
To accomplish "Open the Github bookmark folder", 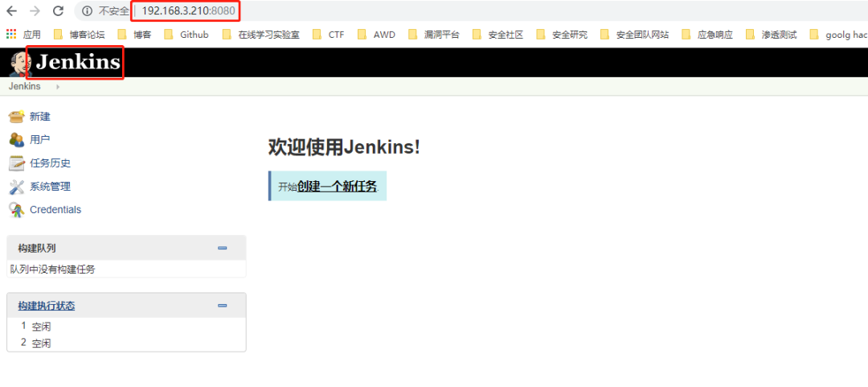I will (x=186, y=35).
